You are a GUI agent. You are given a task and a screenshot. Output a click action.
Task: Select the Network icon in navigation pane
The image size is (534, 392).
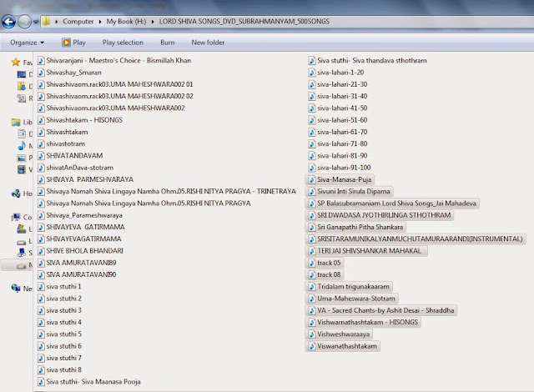[x=16, y=289]
